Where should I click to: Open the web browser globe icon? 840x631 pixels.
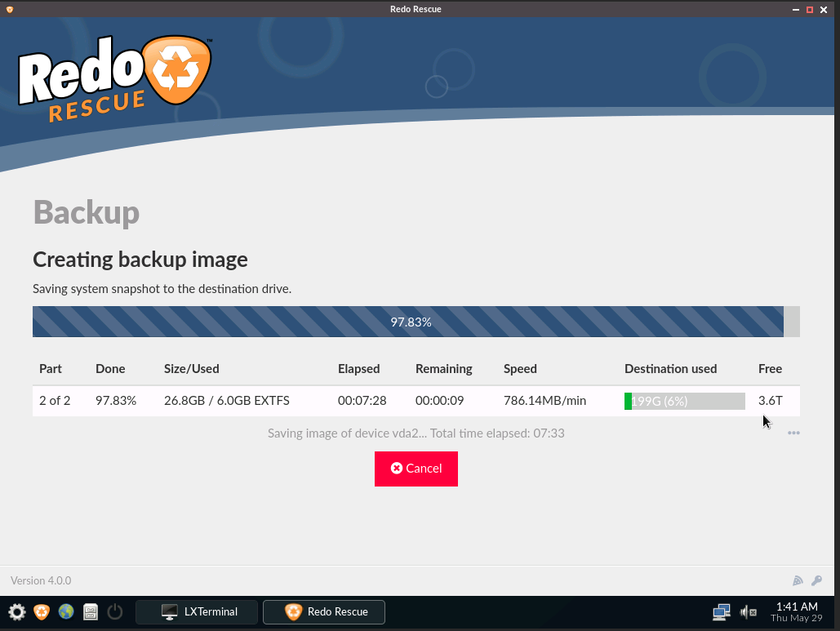tap(66, 611)
